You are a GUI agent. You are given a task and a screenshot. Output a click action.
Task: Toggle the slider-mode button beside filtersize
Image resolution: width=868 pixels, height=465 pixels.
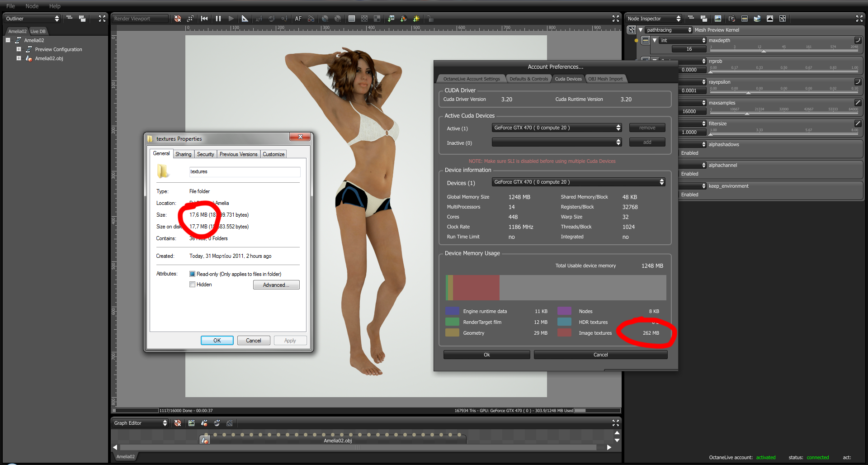[858, 123]
